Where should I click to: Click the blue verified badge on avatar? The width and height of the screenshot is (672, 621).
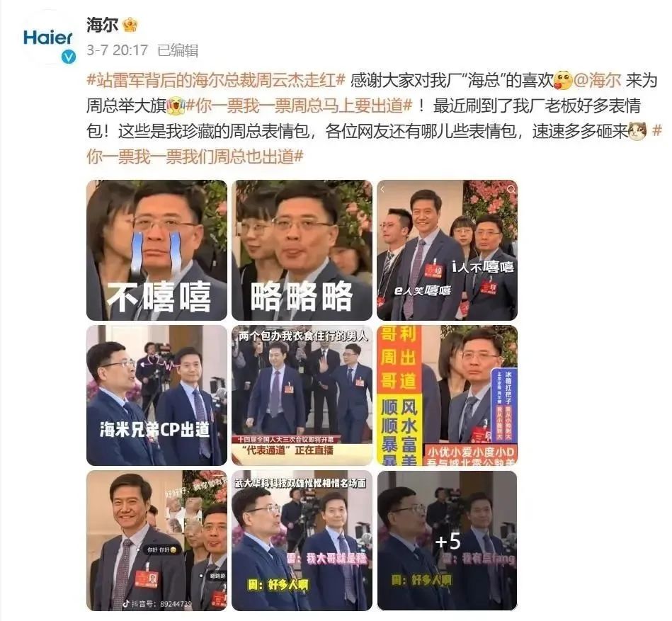69,57
